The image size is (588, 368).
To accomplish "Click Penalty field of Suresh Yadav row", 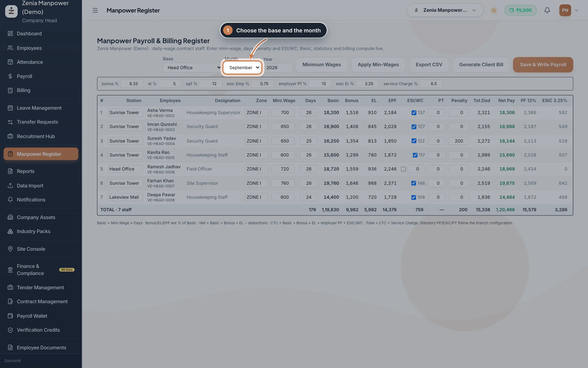I will tap(459, 141).
